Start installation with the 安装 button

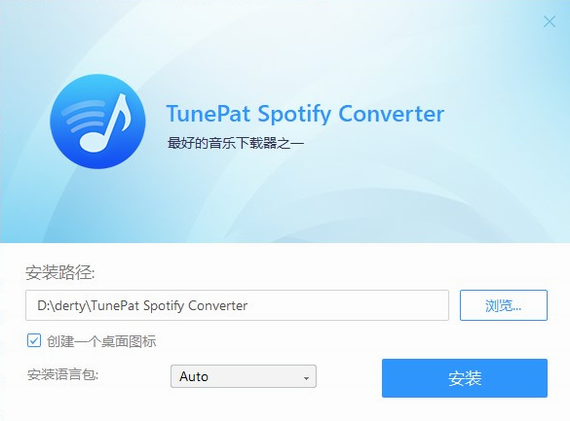(465, 378)
